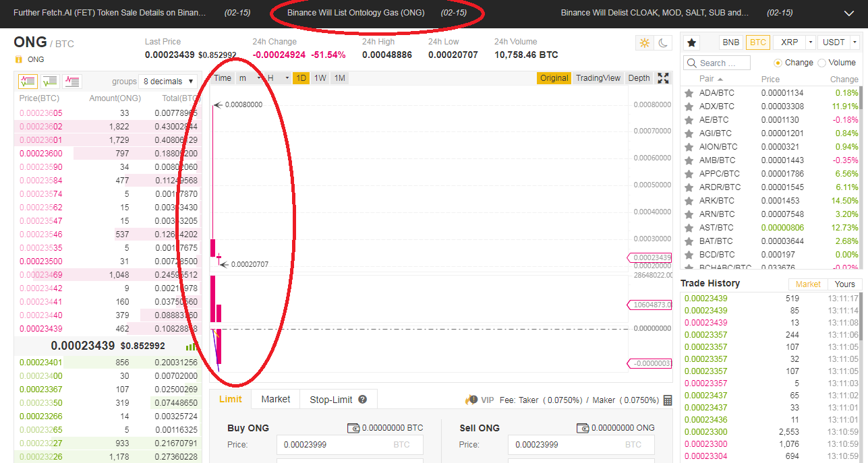
Task: Expand the announcements bar chevron
Action: (848, 13)
